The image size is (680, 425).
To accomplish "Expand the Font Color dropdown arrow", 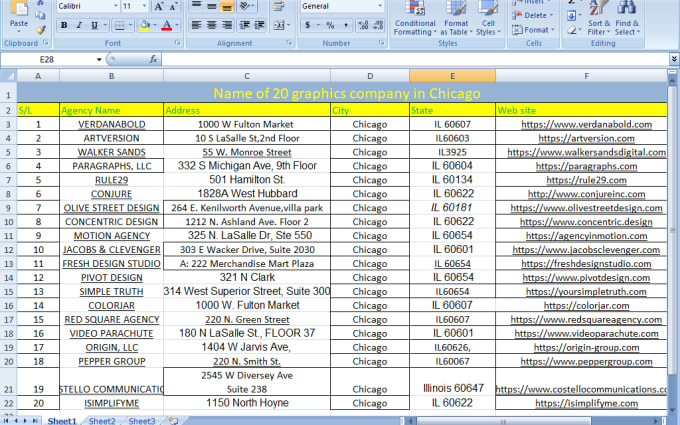I will click(x=177, y=26).
